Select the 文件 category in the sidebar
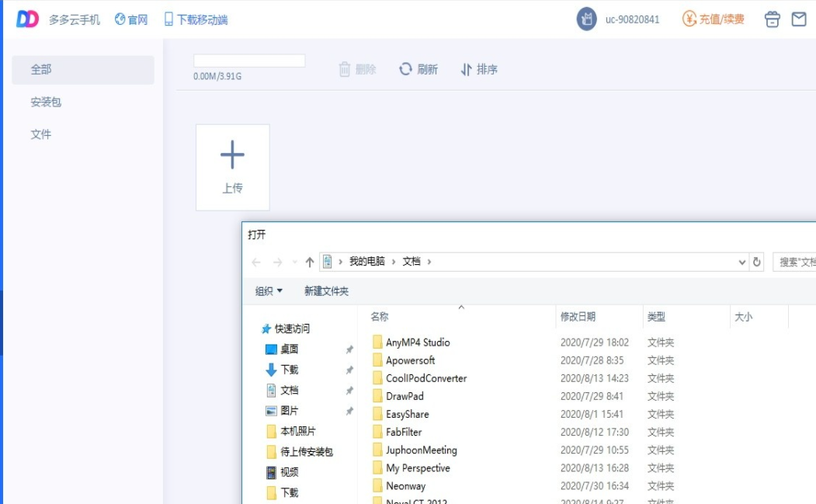This screenshot has width=816, height=504. [x=40, y=134]
